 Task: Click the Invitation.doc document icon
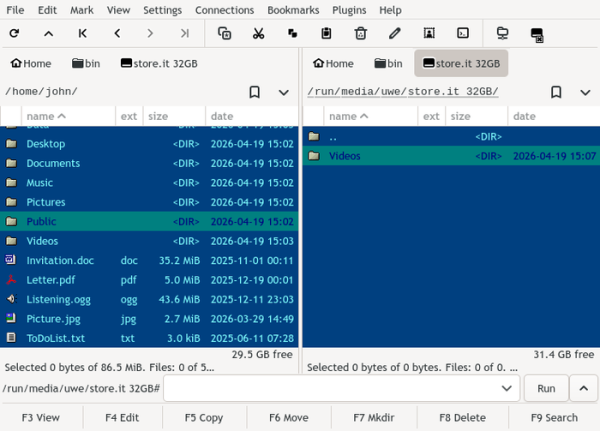pyautogui.click(x=11, y=260)
